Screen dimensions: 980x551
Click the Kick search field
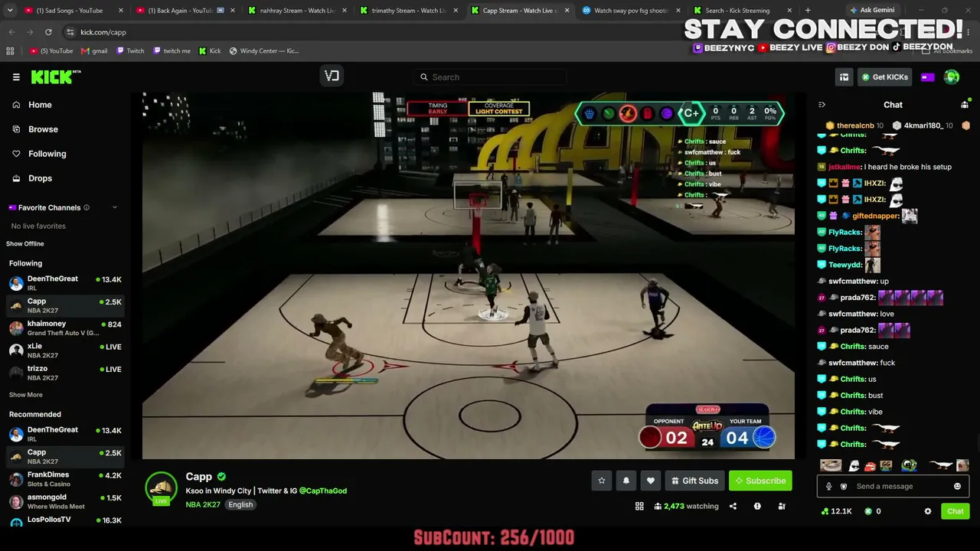tap(491, 77)
